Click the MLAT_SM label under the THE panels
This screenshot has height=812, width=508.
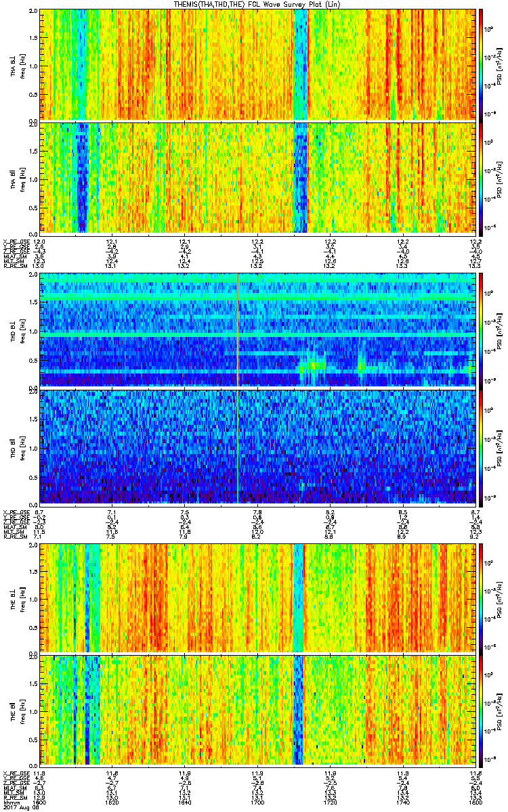pos(15,788)
